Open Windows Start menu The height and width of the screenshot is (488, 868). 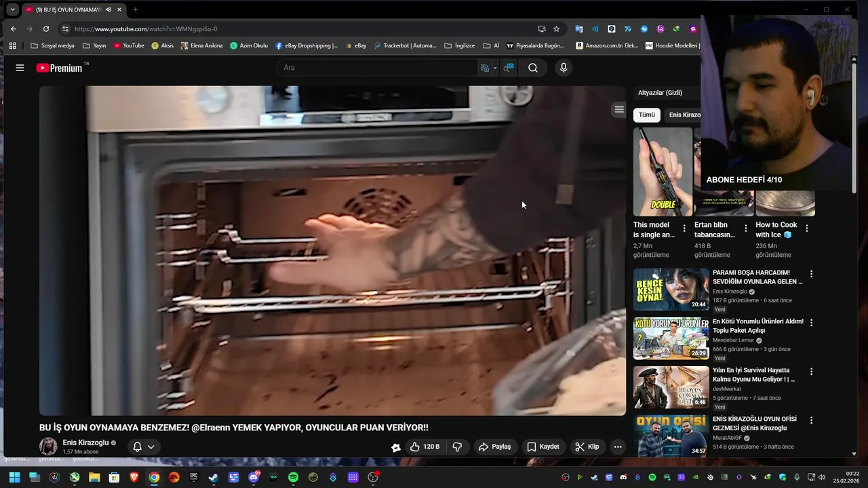[x=14, y=477]
